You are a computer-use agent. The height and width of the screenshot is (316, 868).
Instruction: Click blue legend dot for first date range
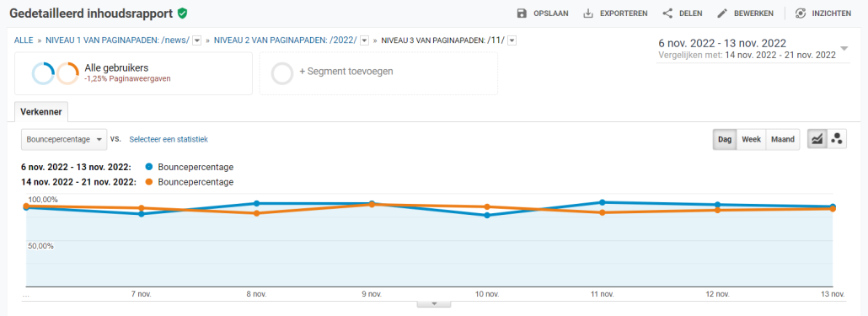(x=149, y=167)
